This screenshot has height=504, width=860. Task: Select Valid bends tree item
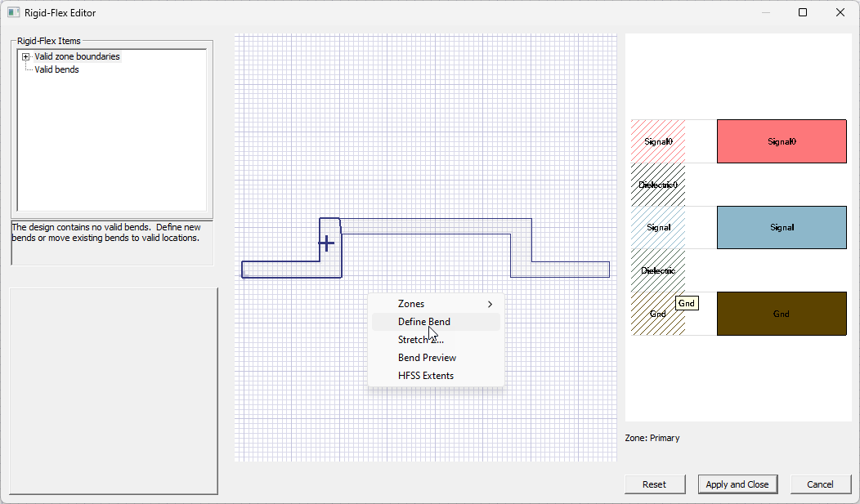(x=56, y=70)
